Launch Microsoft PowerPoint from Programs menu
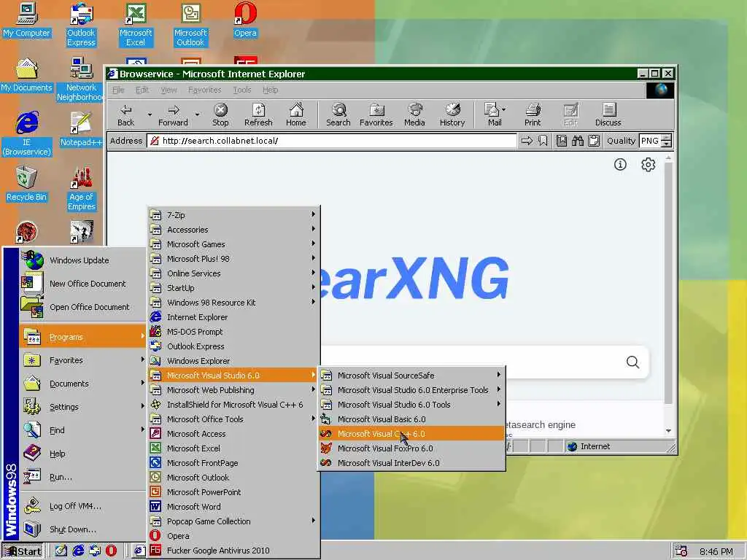 pos(233,492)
